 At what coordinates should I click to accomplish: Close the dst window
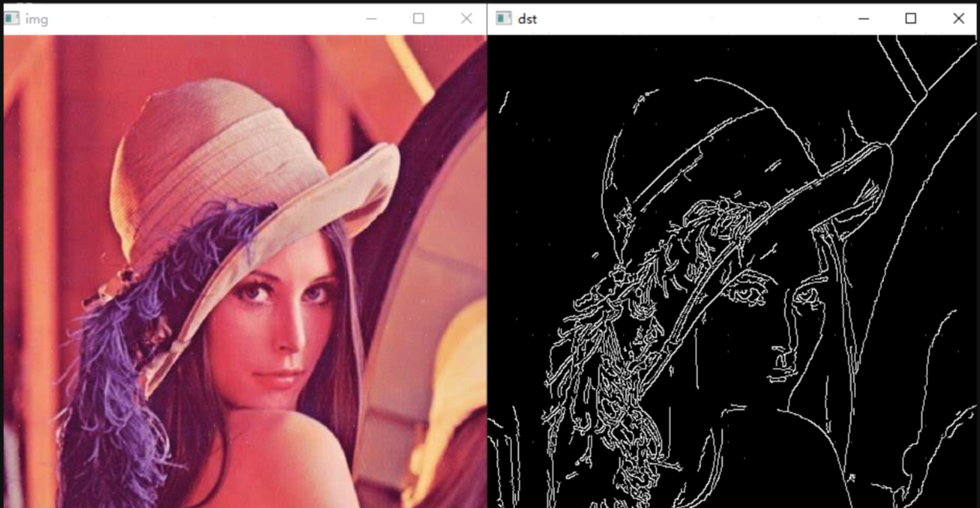[958, 19]
